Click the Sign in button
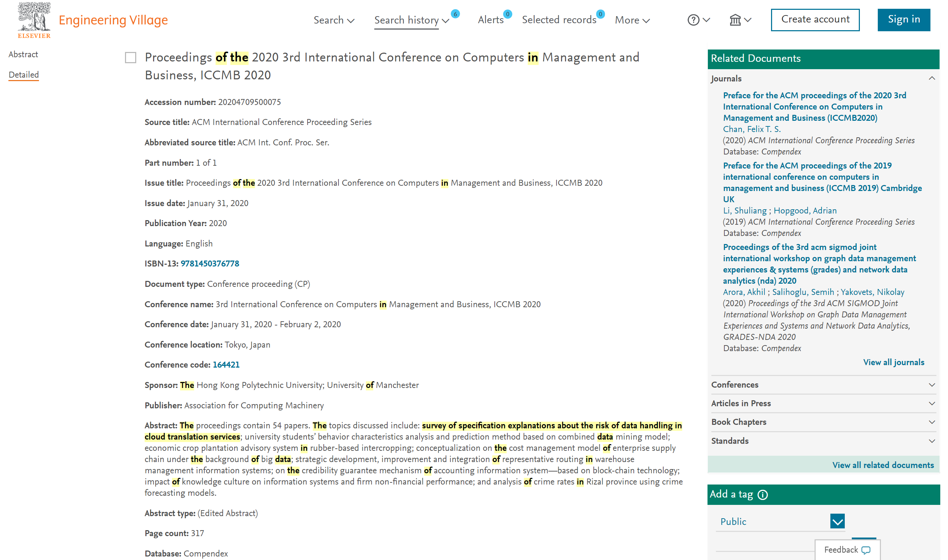 click(904, 20)
